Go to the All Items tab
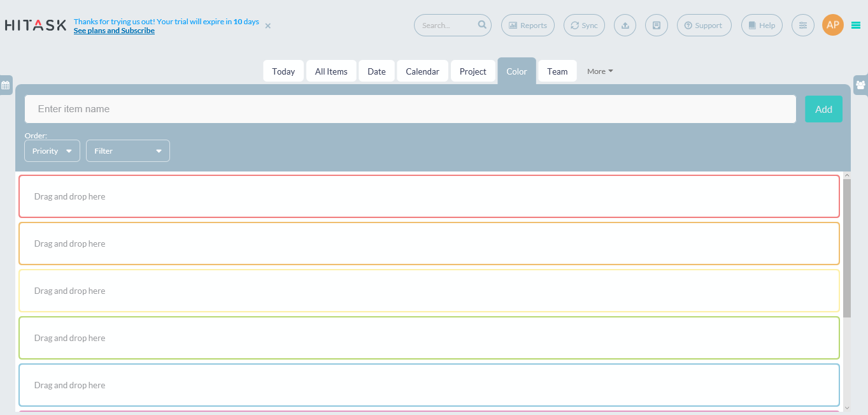The height and width of the screenshot is (415, 868). click(331, 71)
